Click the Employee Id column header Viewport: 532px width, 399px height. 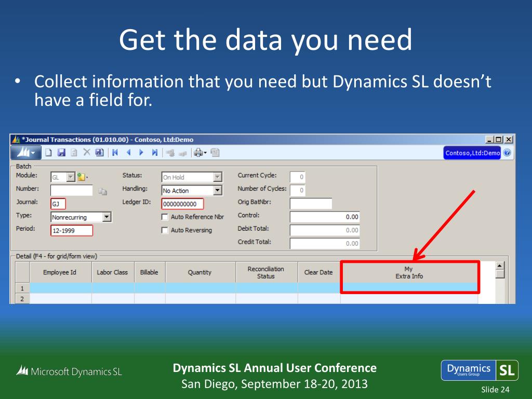(x=61, y=272)
